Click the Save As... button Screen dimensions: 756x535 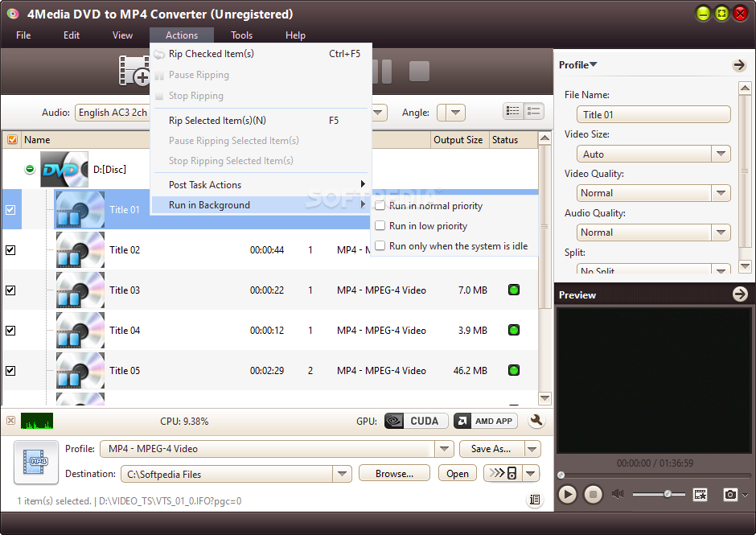click(491, 449)
